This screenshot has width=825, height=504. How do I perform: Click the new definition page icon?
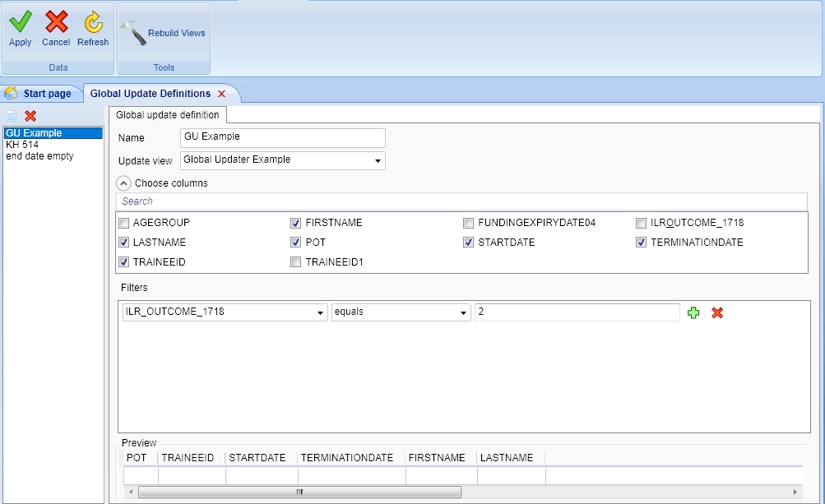click(12, 116)
